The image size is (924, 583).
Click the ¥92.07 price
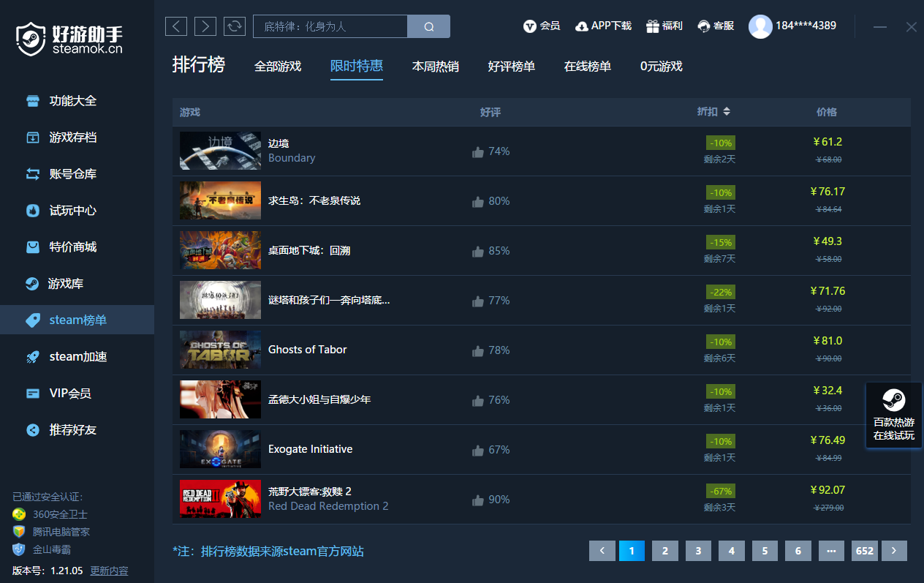[828, 490]
